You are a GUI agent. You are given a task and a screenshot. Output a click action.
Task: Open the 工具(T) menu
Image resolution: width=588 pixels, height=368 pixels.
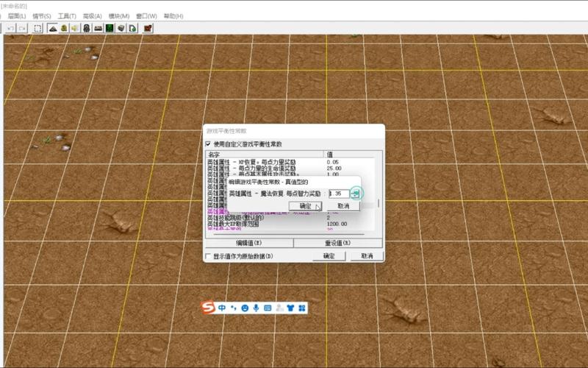pyautogui.click(x=67, y=16)
